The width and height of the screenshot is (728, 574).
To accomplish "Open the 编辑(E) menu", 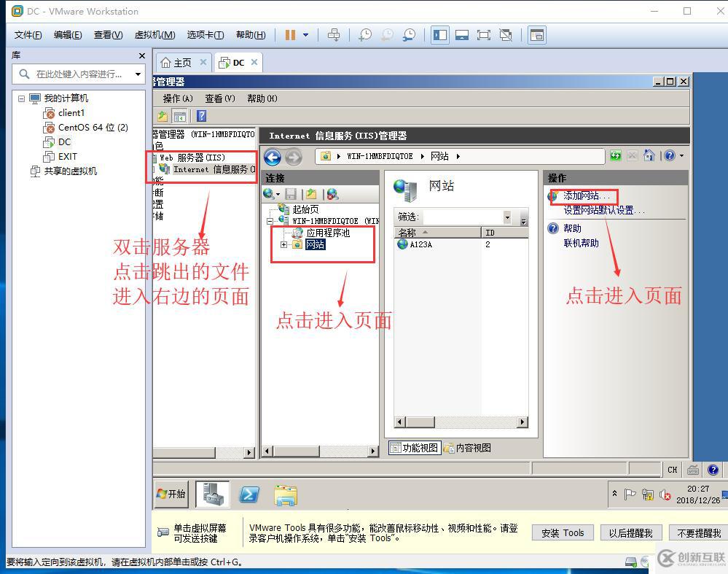I will pyautogui.click(x=68, y=35).
